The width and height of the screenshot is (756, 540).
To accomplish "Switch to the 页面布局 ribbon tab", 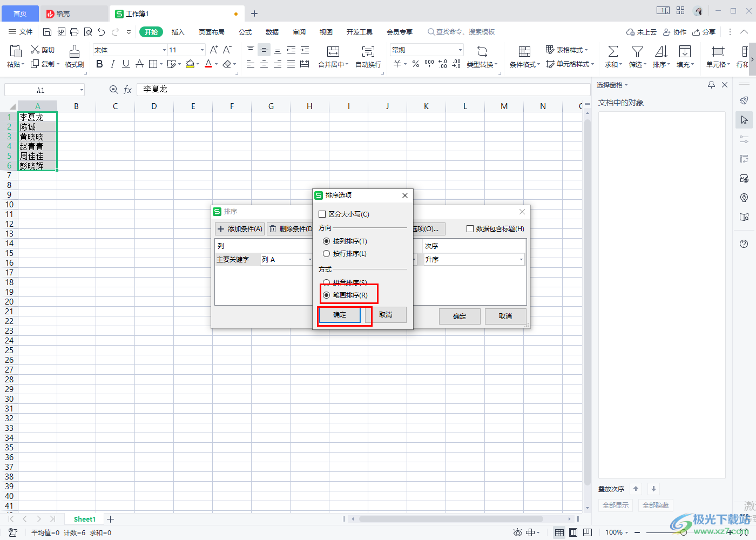I will click(212, 32).
